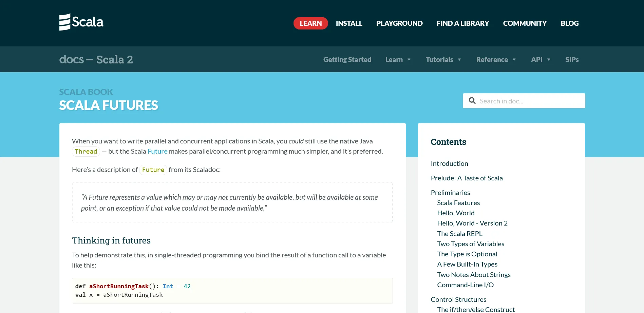Click the Thread inline code
The image size is (644, 313).
coord(86,152)
